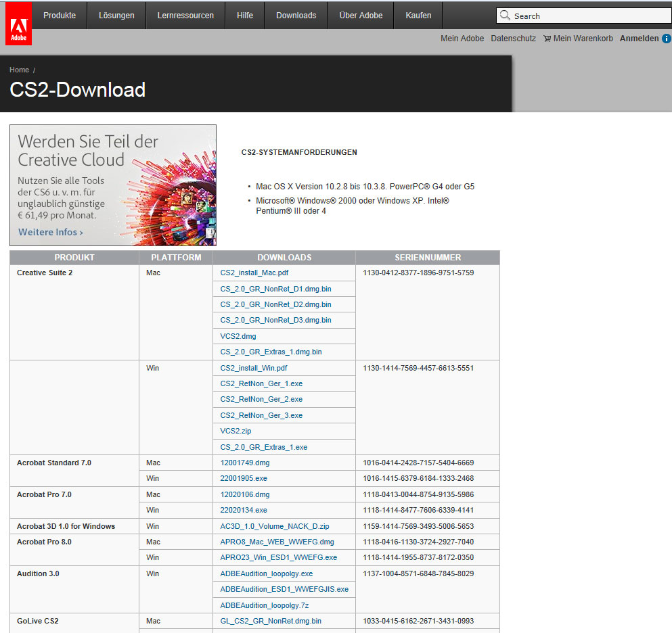Screen dimensions: 672x633
Task: Click the PLATTFORM column header
Action: click(176, 258)
